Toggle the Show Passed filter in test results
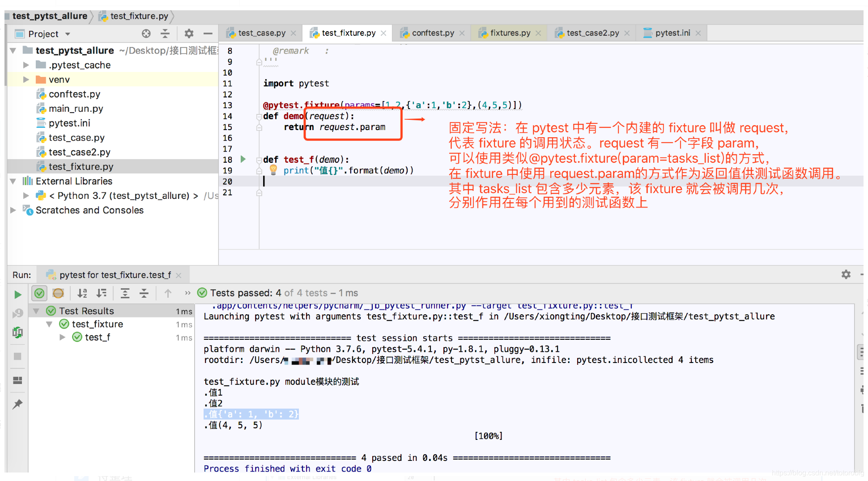 pyautogui.click(x=39, y=293)
